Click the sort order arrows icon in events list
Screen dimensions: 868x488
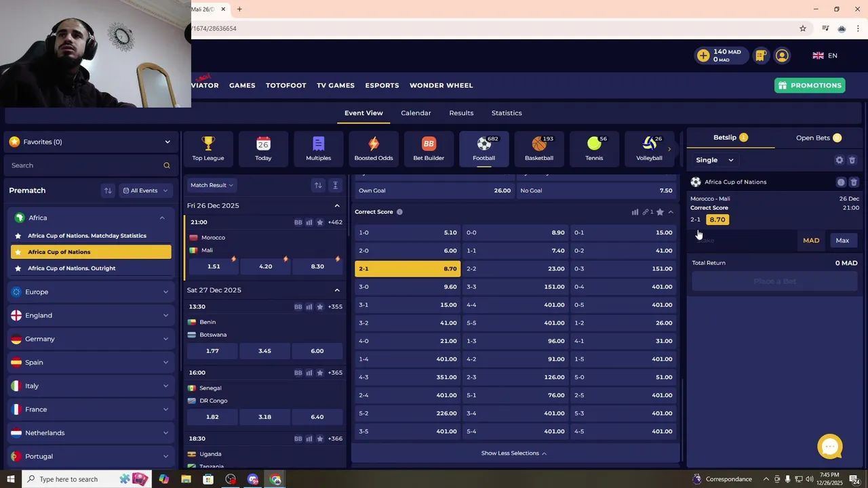[318, 185]
